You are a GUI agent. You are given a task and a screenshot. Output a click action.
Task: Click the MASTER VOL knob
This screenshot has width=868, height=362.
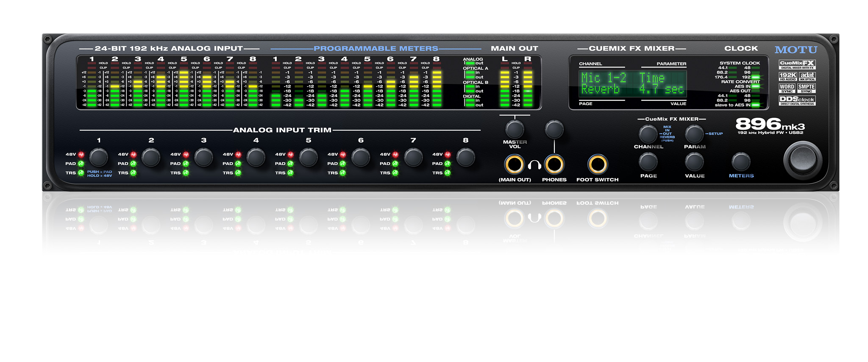tap(515, 129)
